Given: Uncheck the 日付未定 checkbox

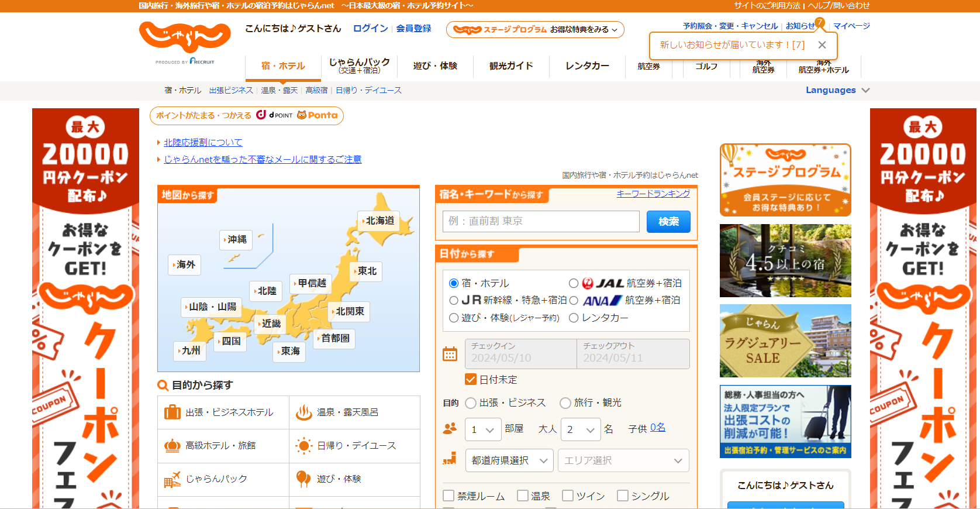Looking at the screenshot, I should click(x=471, y=379).
